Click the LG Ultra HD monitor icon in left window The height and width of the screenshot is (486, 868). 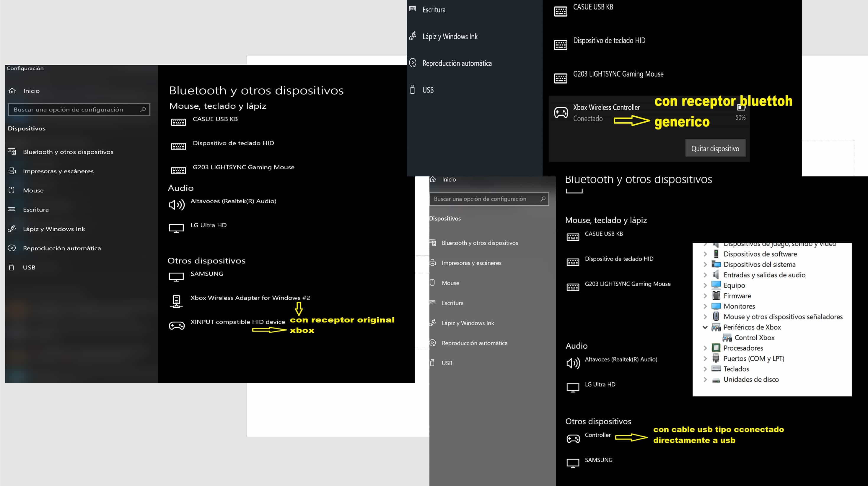(x=176, y=228)
